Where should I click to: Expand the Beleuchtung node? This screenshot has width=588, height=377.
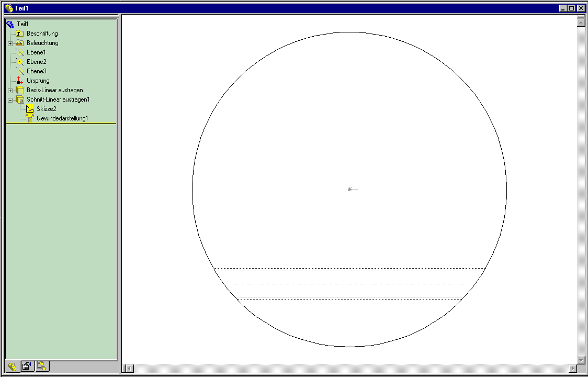coord(10,43)
